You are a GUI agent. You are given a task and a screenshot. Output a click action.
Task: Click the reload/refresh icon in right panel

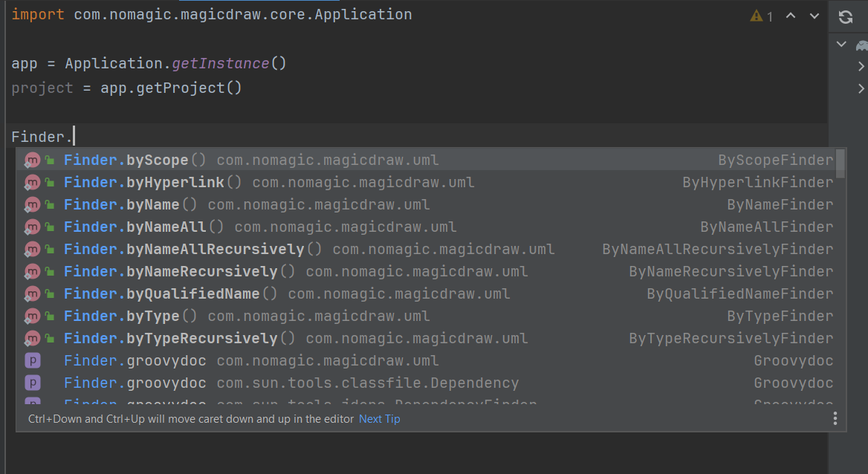tap(845, 17)
